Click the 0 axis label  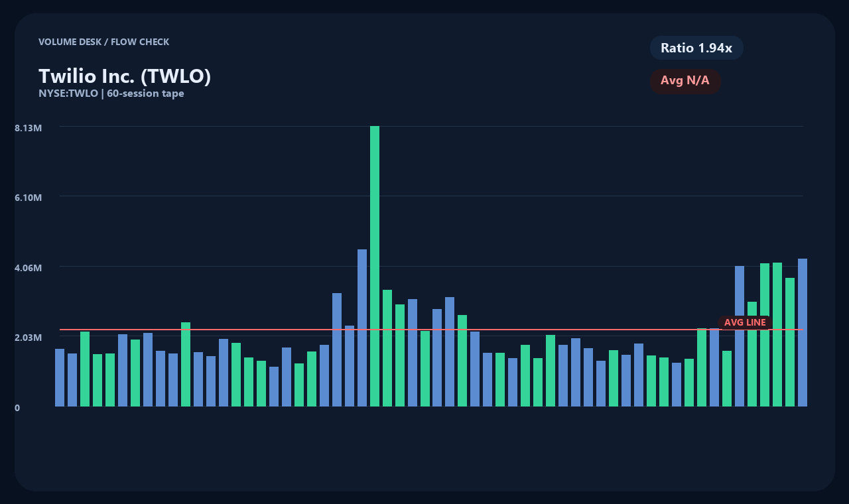tap(17, 408)
